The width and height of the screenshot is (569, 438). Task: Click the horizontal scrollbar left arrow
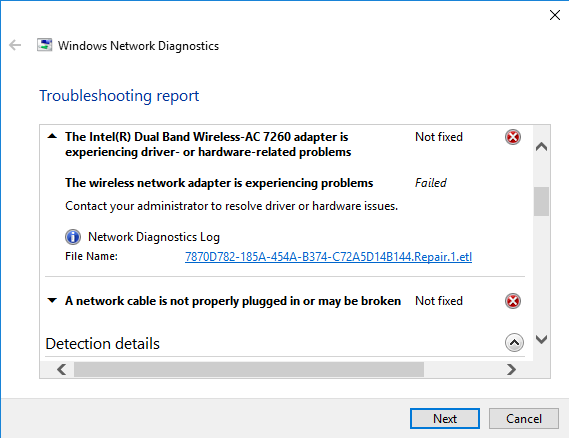point(61,369)
